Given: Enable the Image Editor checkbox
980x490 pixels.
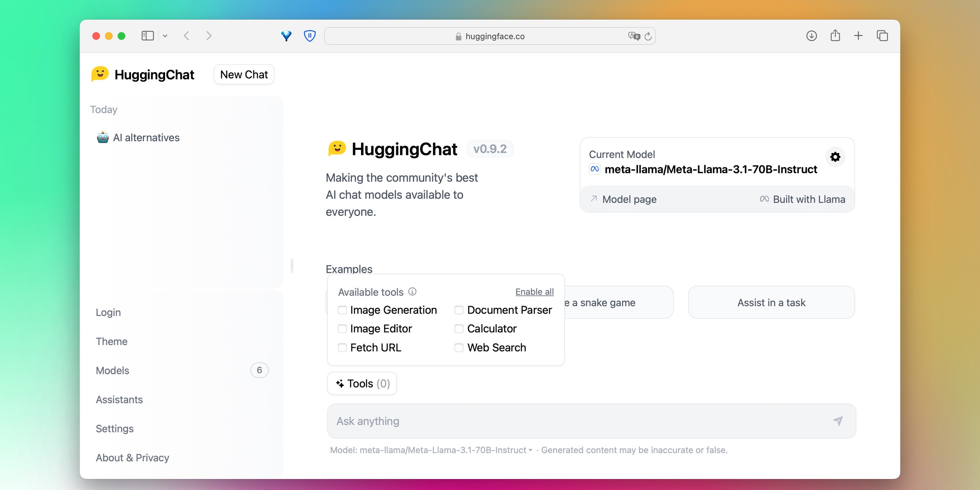Looking at the screenshot, I should tap(342, 328).
